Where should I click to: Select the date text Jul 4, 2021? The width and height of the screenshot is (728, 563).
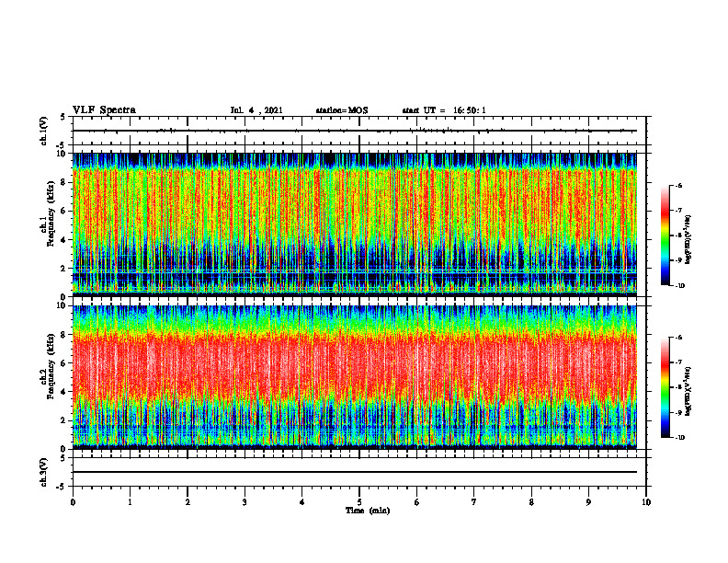[256, 110]
